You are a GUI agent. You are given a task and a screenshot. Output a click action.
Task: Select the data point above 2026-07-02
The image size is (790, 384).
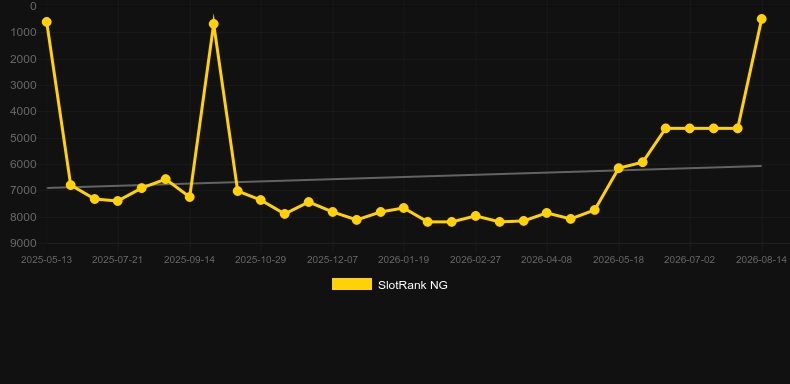(690, 128)
